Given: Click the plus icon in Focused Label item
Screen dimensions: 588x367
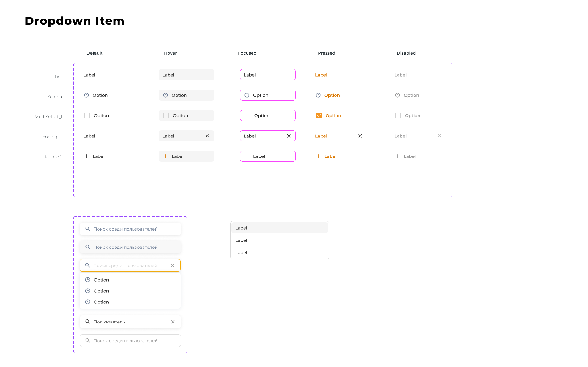Looking at the screenshot, I should point(247,156).
